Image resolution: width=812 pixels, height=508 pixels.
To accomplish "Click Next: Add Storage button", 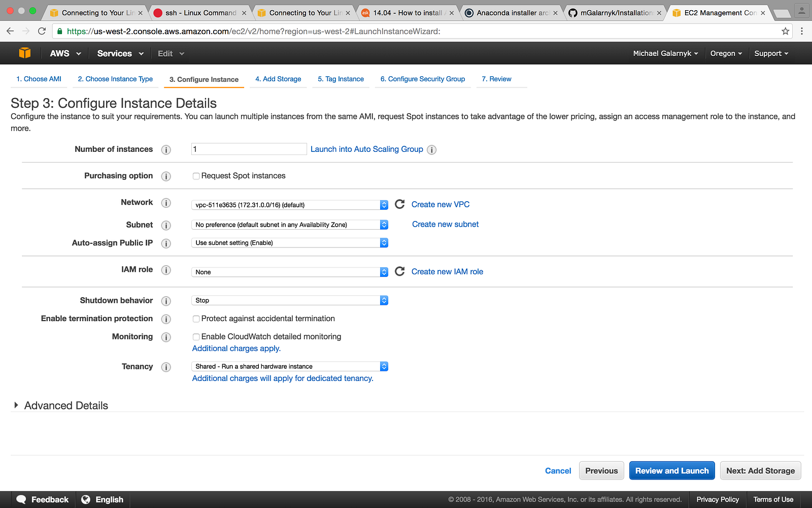I will coord(761,470).
